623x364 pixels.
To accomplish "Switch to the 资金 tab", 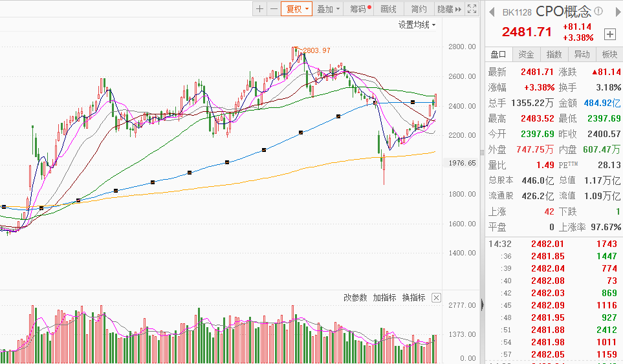I will coord(527,54).
